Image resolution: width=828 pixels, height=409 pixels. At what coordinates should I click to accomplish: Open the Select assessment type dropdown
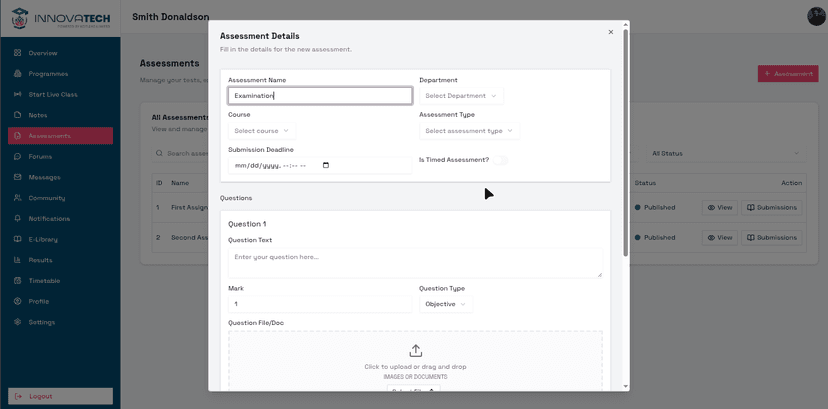point(469,131)
